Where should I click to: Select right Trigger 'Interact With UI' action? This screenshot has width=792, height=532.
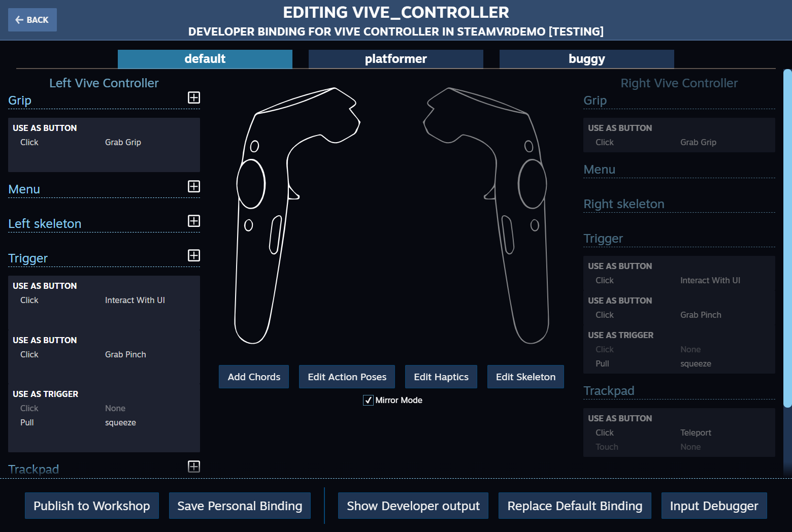coord(710,280)
